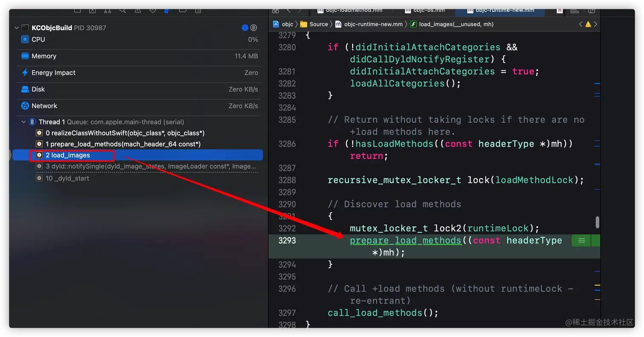Select the CPU gauge
The height and width of the screenshot is (337, 644).
tap(139, 40)
